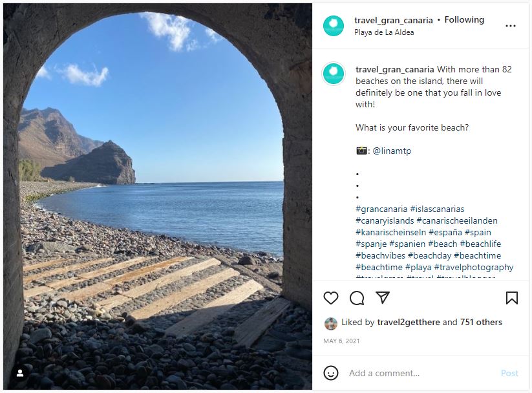Open the three-dot more options menu
The height and width of the screenshot is (393, 532).
(511, 26)
